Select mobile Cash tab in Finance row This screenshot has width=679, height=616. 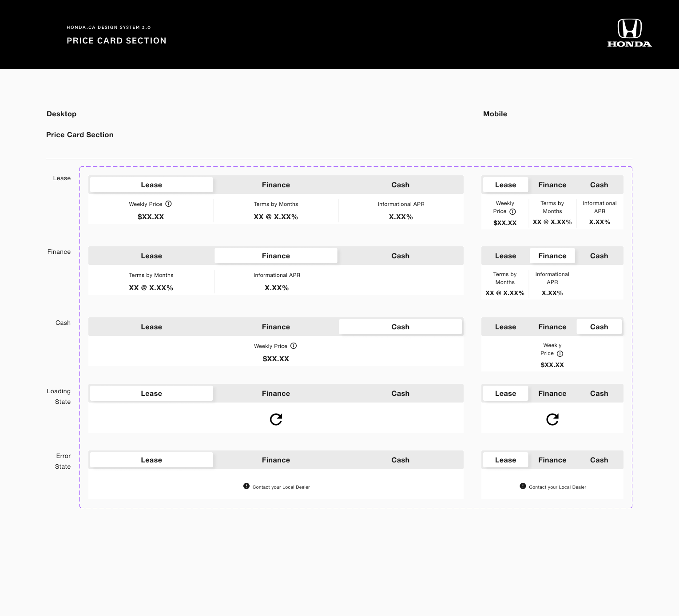[599, 256]
